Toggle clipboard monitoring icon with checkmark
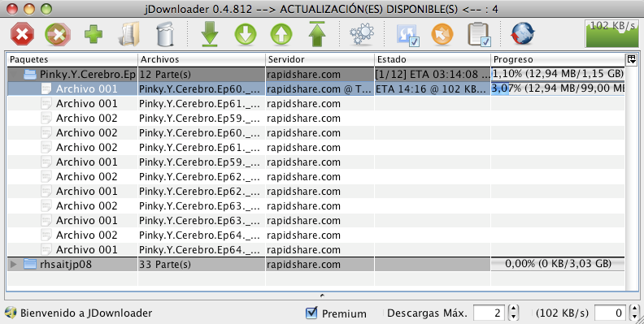This screenshot has height=324, width=644. click(479, 34)
